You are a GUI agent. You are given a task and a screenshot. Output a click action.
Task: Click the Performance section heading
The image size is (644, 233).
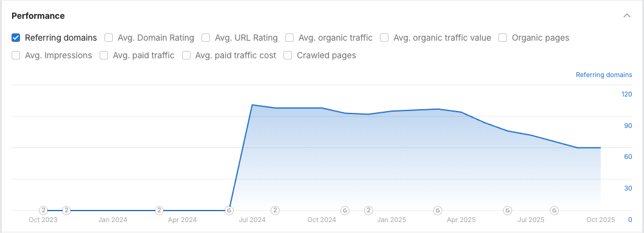[38, 16]
